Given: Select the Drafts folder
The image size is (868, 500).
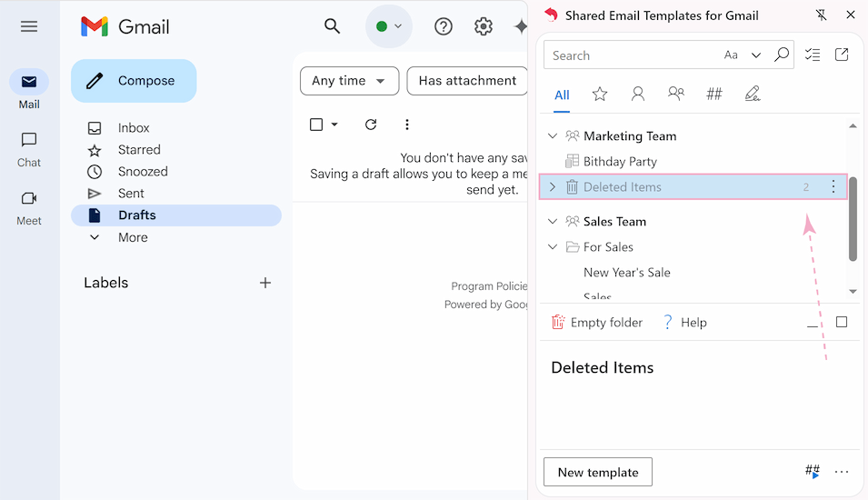Looking at the screenshot, I should point(176,215).
